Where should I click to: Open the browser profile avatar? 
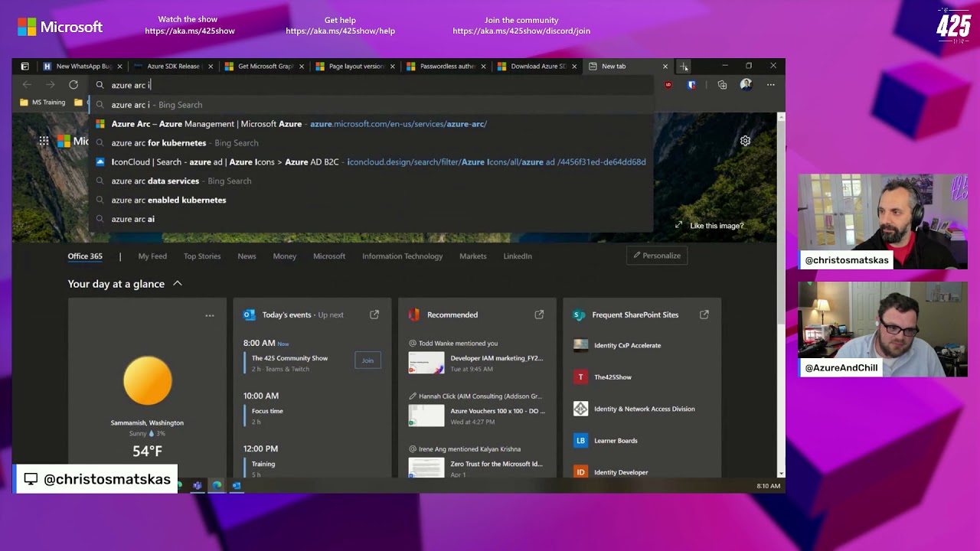[x=746, y=85]
